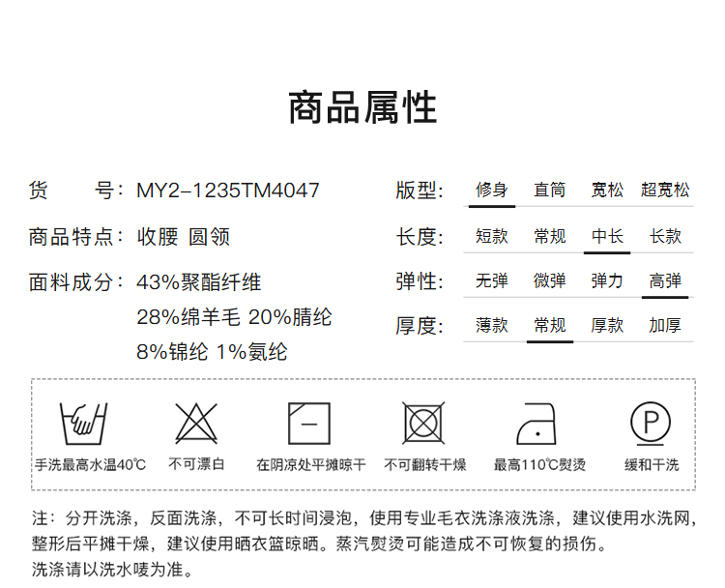This screenshot has width=725, height=588.
Task: Click the product number MY2-1235TM4047
Action: point(228,191)
